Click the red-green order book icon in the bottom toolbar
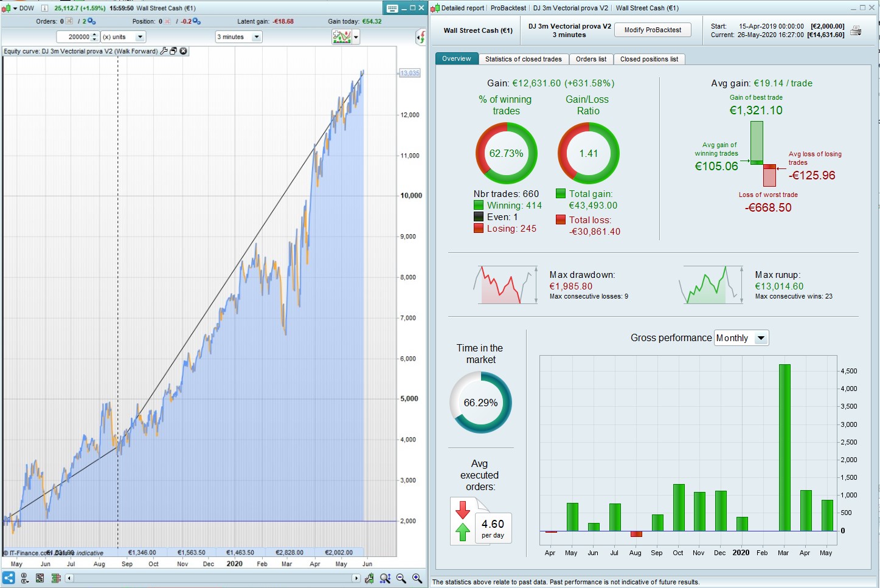This screenshot has width=880, height=588. (x=55, y=578)
